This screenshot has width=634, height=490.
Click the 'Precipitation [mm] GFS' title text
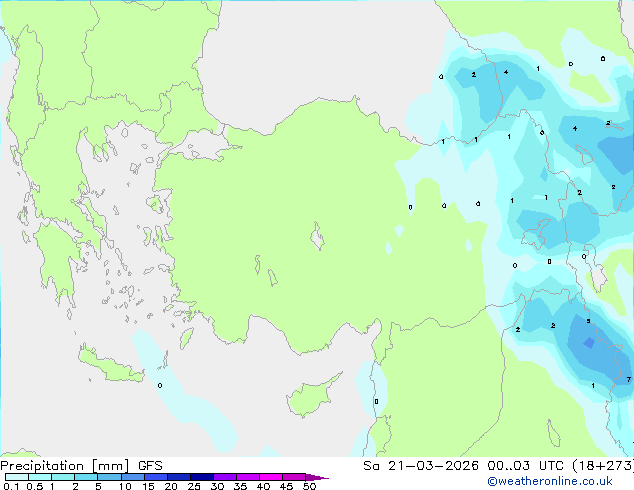tap(81, 466)
